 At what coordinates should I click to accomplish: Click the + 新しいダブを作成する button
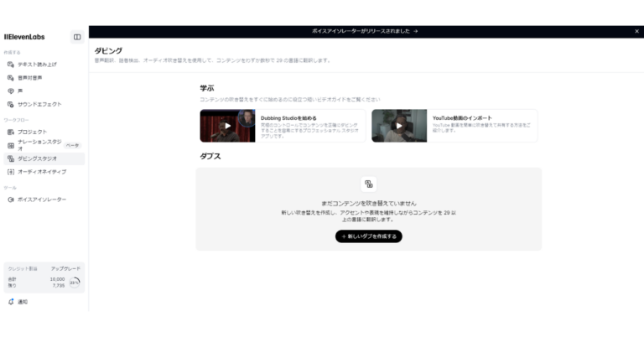pyautogui.click(x=368, y=236)
